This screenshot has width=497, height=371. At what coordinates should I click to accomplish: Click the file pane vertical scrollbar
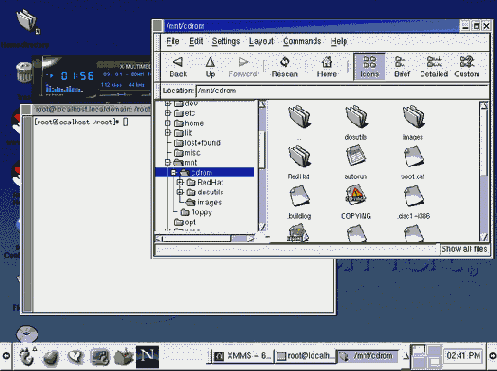pyautogui.click(x=484, y=171)
